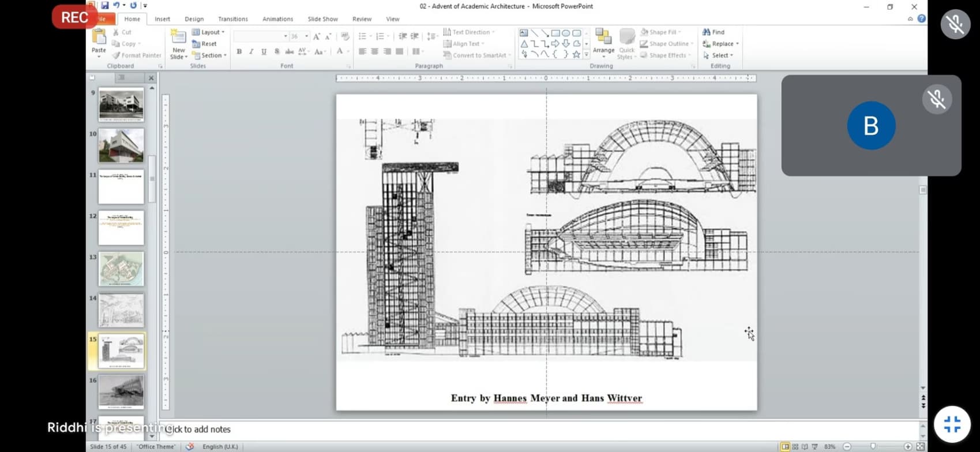The height and width of the screenshot is (452, 980).
Task: Open the Animations ribbon tab
Action: (277, 19)
